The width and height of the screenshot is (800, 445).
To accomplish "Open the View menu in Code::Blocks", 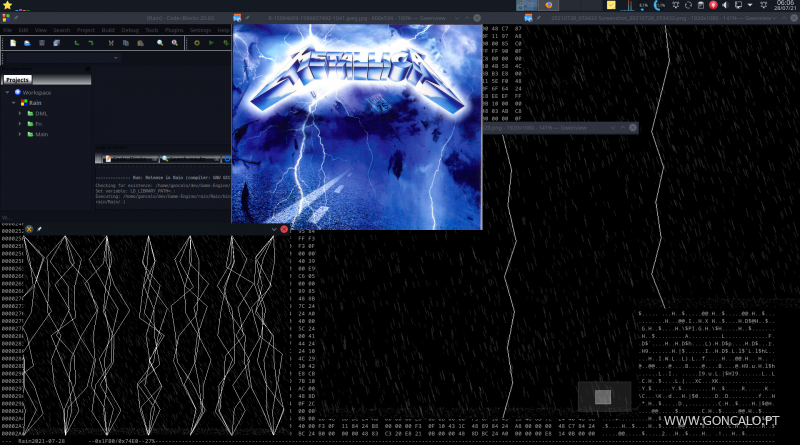I will click(41, 30).
